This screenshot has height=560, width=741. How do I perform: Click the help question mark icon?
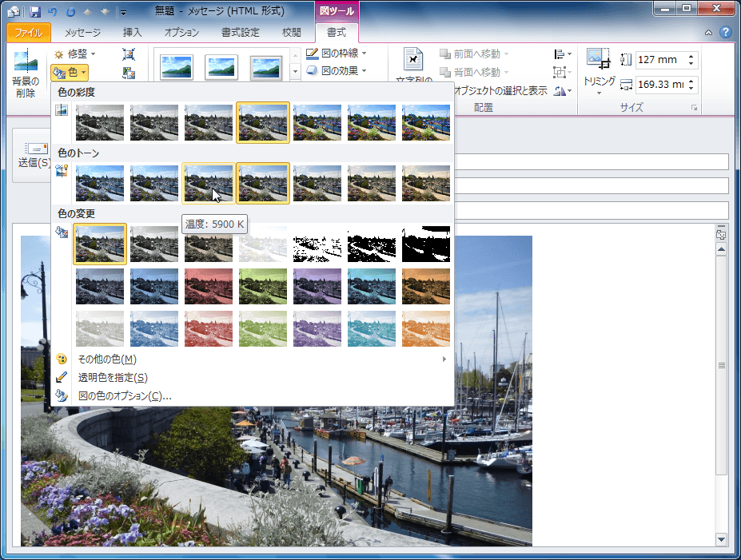(725, 33)
